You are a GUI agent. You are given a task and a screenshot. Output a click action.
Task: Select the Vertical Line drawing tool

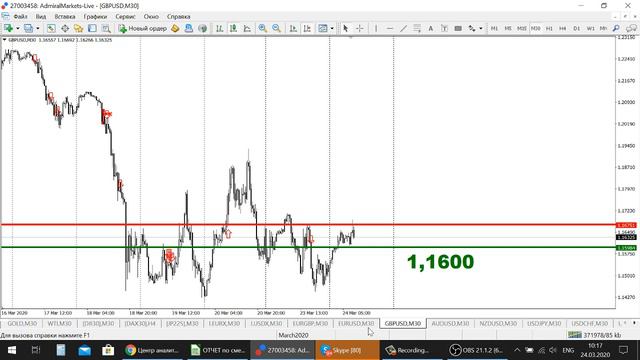[x=376, y=28]
